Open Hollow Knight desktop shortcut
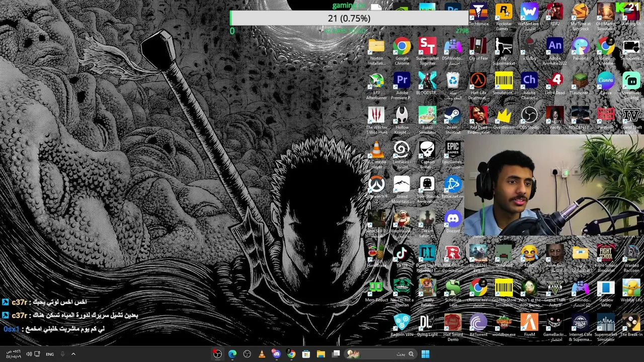 402,121
